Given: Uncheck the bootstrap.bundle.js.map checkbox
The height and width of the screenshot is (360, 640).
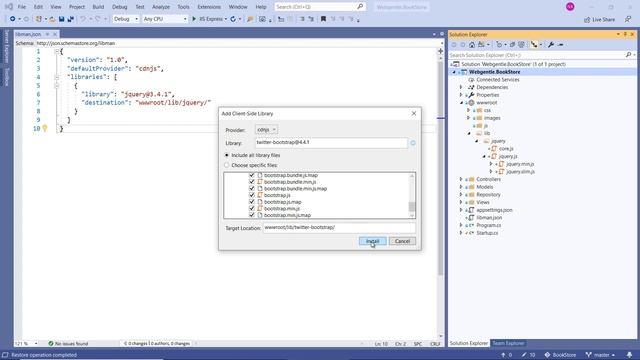Looking at the screenshot, I should [x=252, y=175].
